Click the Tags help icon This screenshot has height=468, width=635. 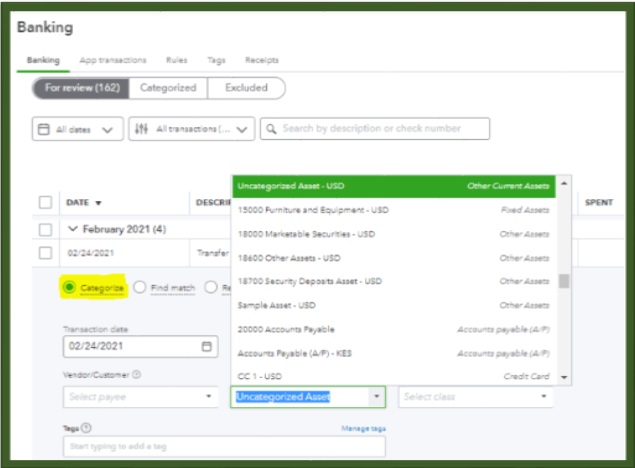click(86, 428)
